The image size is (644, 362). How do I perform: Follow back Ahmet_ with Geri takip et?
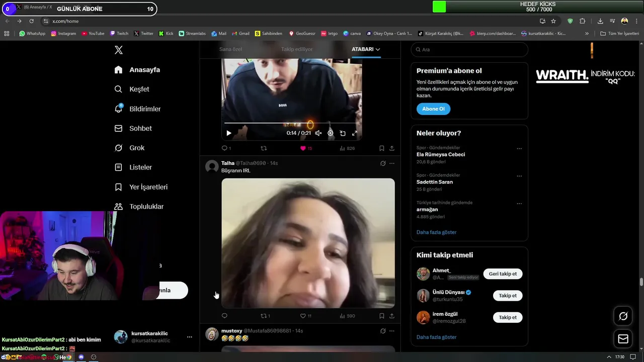pyautogui.click(x=503, y=274)
